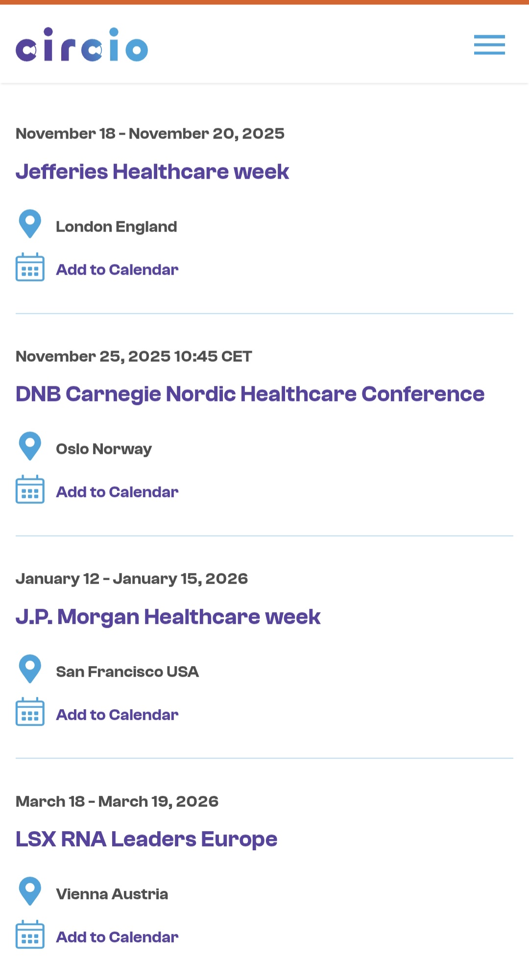Click the San Francisco USA location pin icon
529x980 pixels.
[30, 669]
